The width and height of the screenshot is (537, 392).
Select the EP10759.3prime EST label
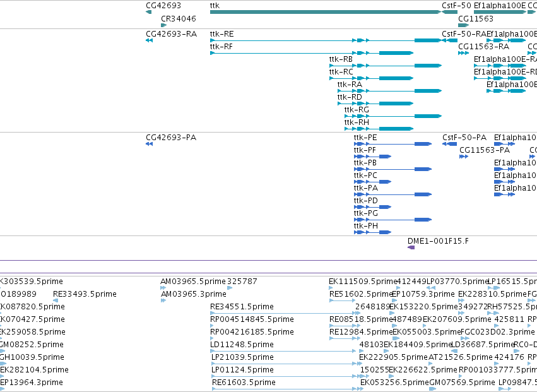click(423, 294)
